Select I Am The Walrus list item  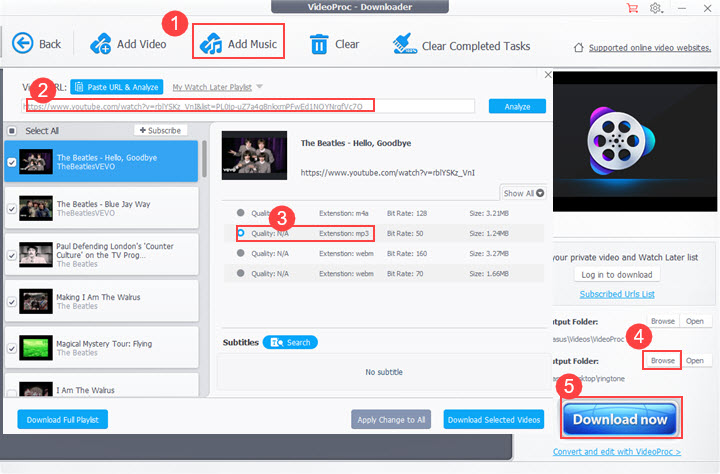point(101,385)
